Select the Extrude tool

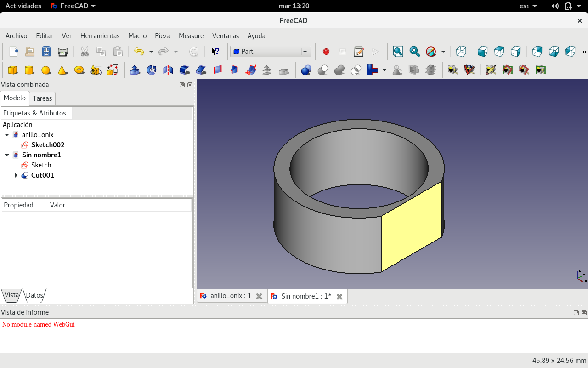point(135,70)
